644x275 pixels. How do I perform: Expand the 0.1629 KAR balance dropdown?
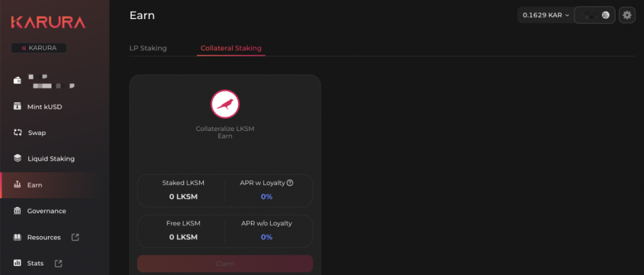pos(546,15)
